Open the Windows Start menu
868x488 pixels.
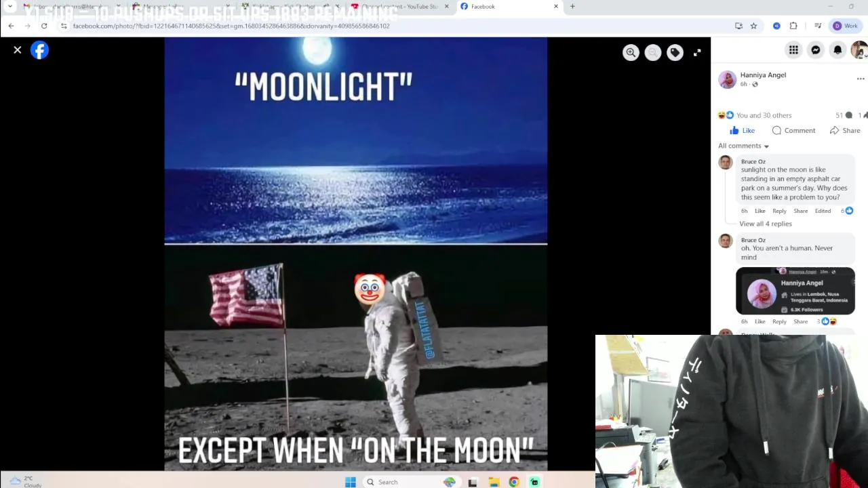click(350, 482)
